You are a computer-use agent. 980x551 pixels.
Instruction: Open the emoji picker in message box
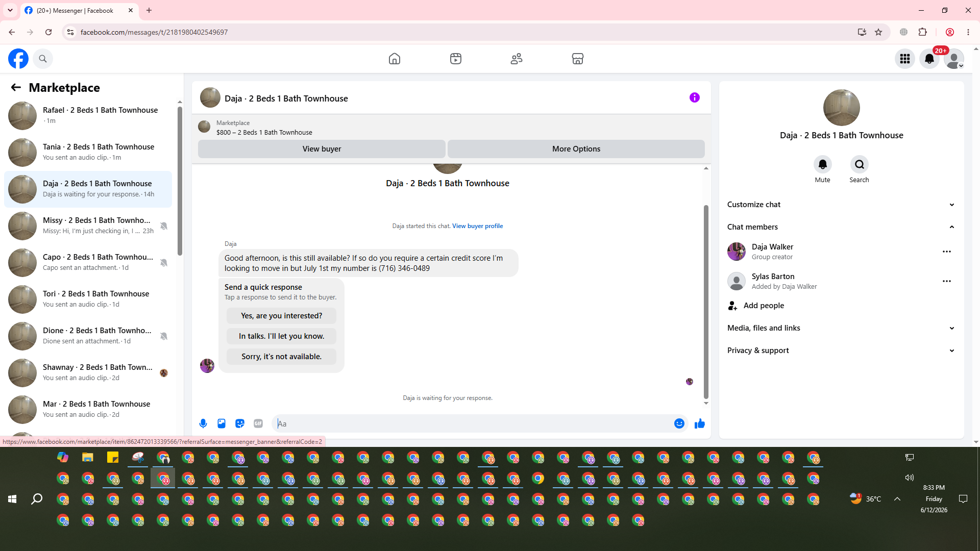(x=679, y=423)
